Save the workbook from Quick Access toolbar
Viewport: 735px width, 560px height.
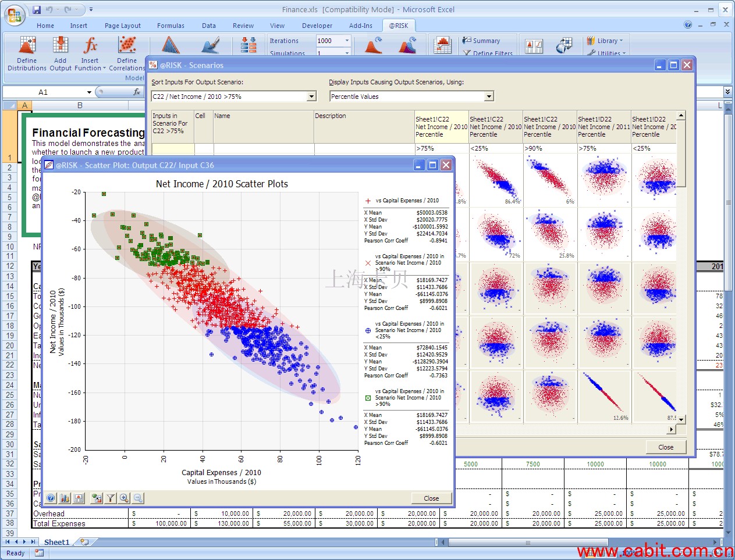(37, 10)
